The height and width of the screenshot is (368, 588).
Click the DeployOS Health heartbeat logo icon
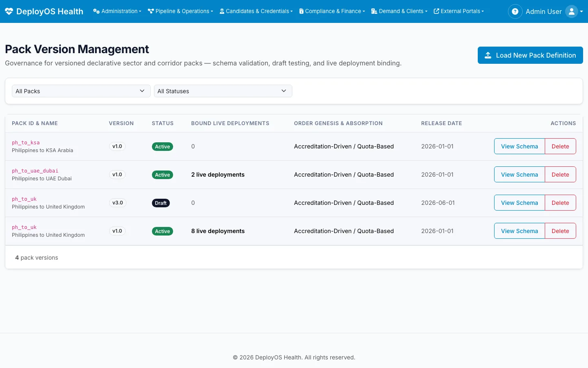click(9, 11)
